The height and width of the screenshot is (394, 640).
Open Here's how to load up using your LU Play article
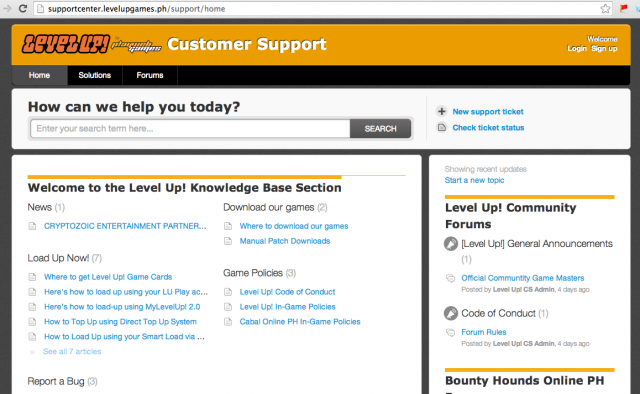coord(126,292)
